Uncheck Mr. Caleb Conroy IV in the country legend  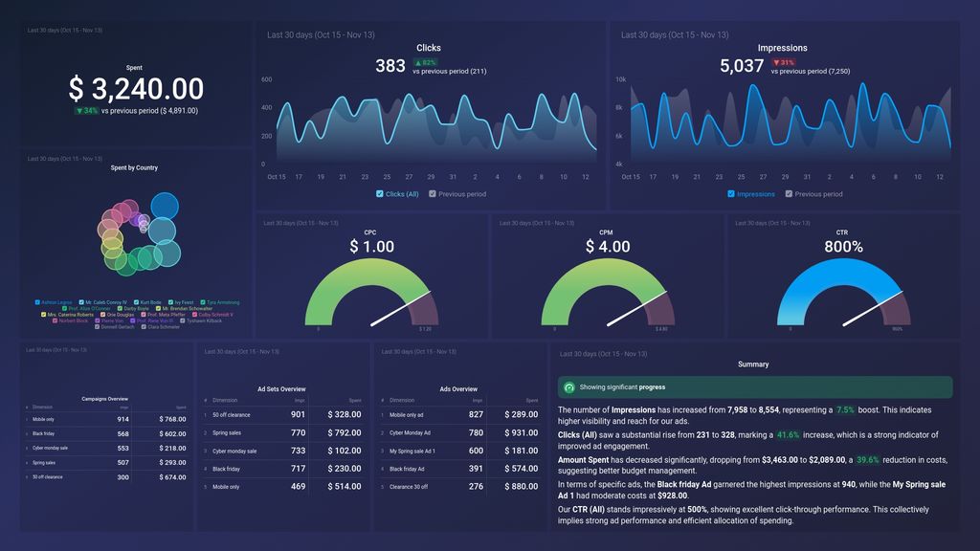click(x=81, y=302)
